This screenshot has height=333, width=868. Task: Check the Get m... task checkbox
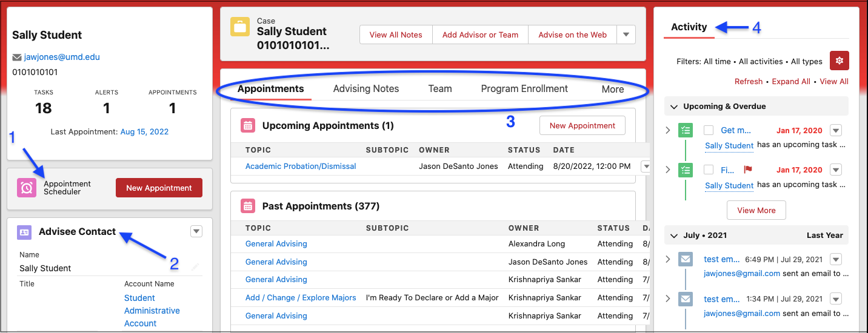tap(708, 130)
